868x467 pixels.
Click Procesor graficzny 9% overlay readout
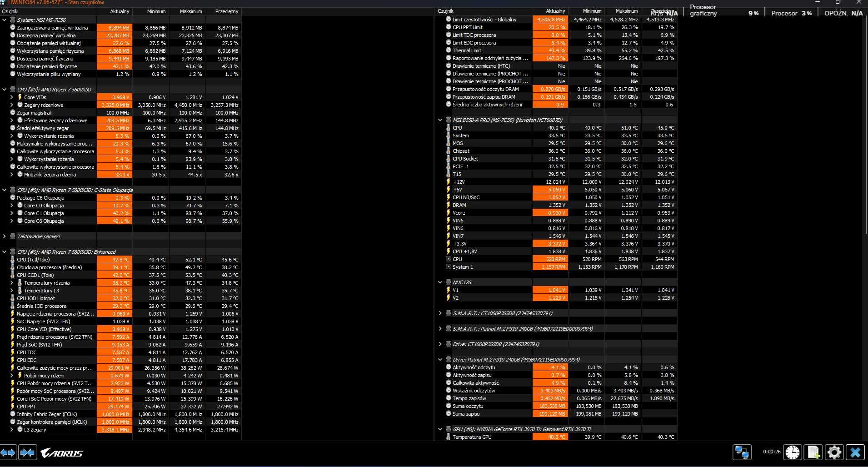(x=724, y=10)
